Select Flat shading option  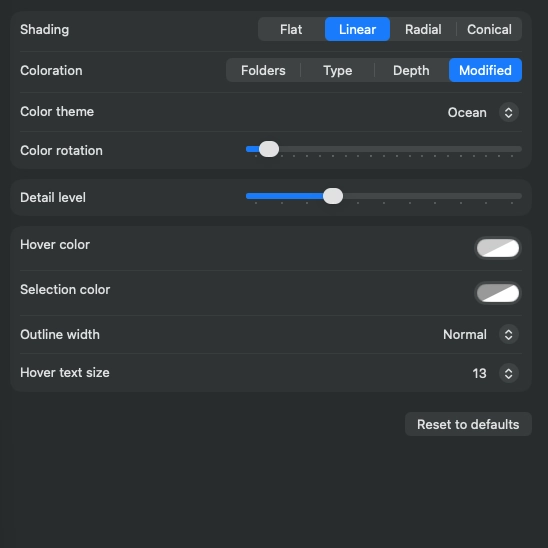[291, 29]
